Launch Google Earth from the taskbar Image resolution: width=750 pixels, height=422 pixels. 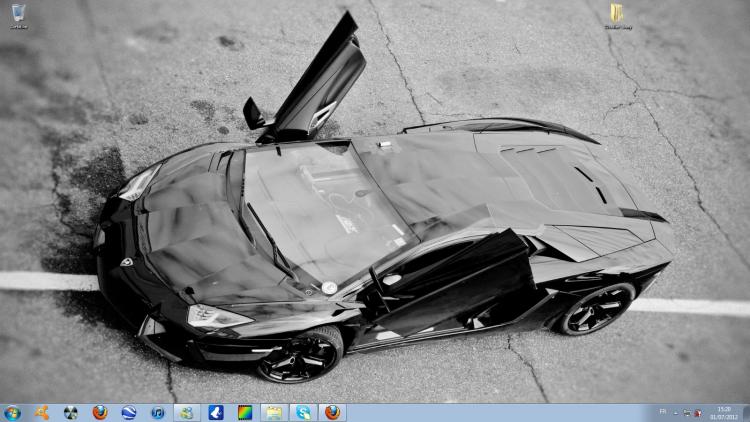(129, 412)
